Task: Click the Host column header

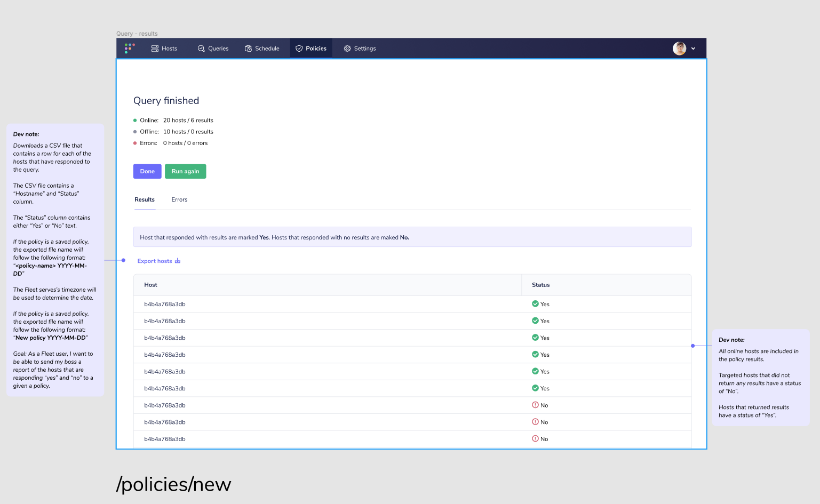Action: [x=150, y=284]
